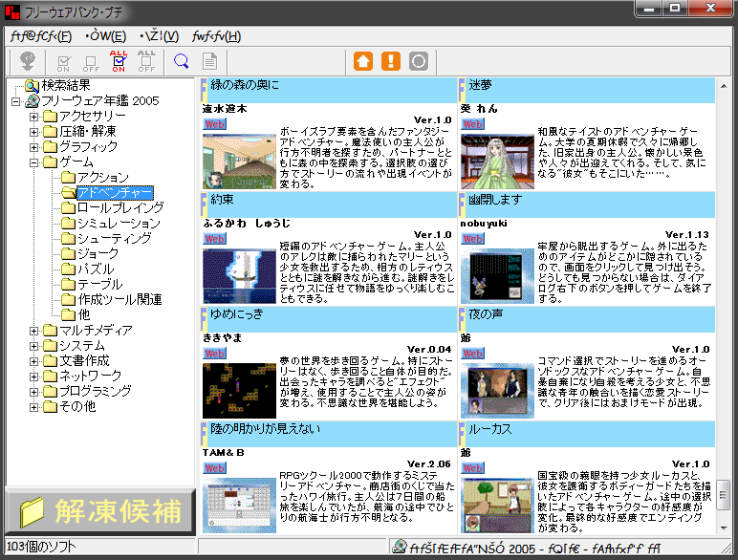The image size is (738, 560).
Task: Select the アクション subfolder
Action: (x=103, y=178)
